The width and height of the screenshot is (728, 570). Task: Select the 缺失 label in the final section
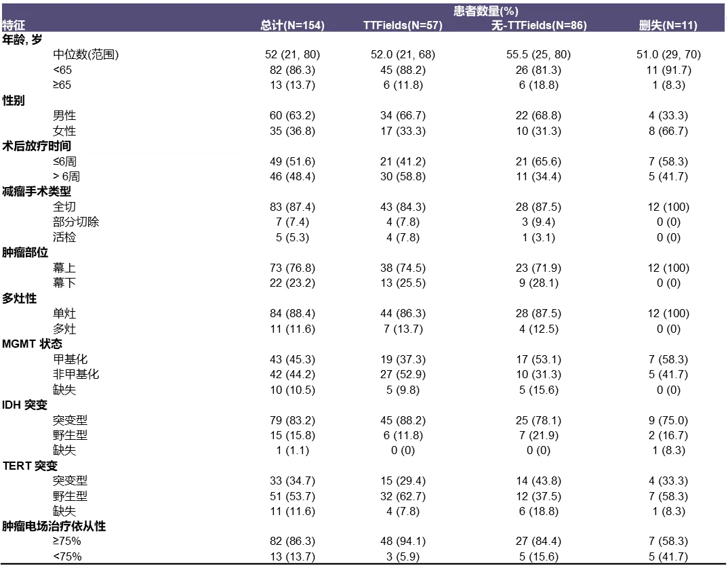64,508
